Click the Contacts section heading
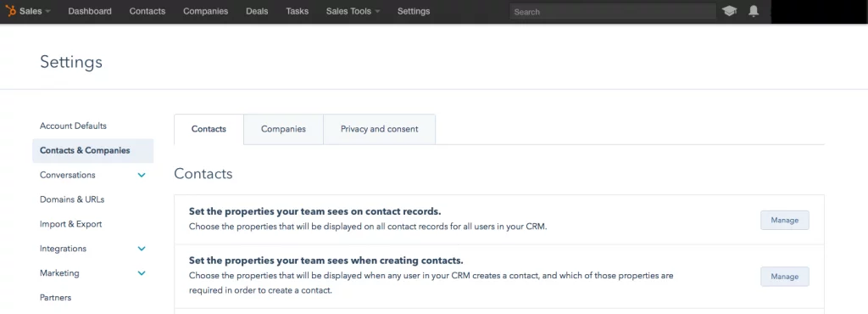Viewport: 868px width, 314px height. [203, 174]
